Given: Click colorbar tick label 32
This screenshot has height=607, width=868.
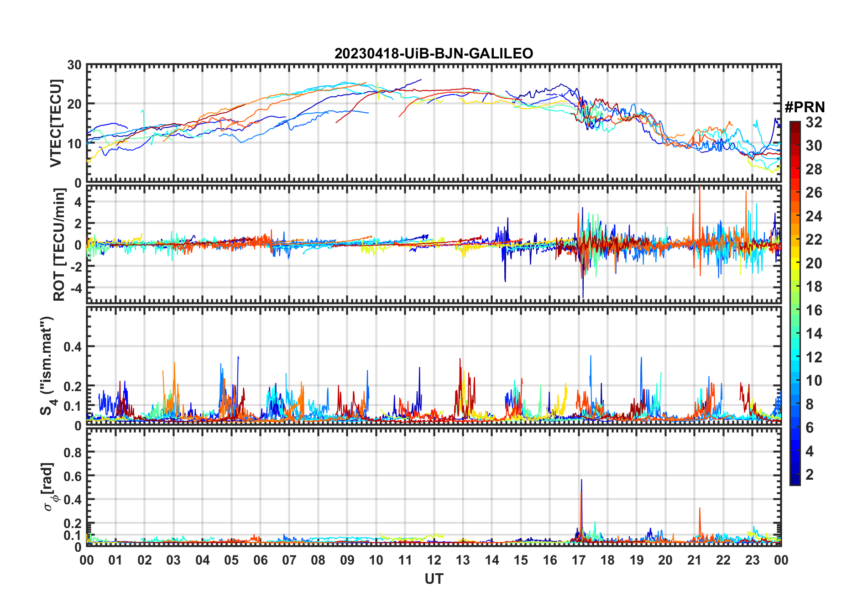Looking at the screenshot, I should click(814, 122).
